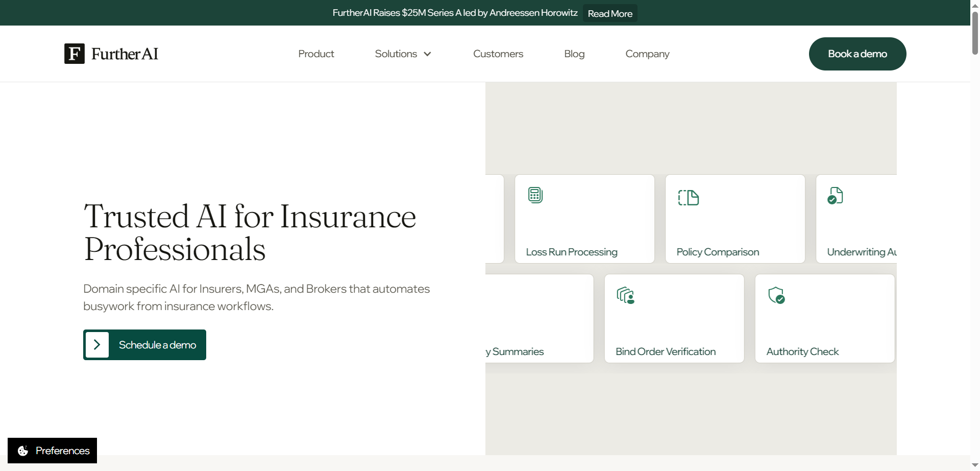Image resolution: width=980 pixels, height=471 pixels.
Task: Click the arrow icon in Schedule a demo
Action: 97,345
